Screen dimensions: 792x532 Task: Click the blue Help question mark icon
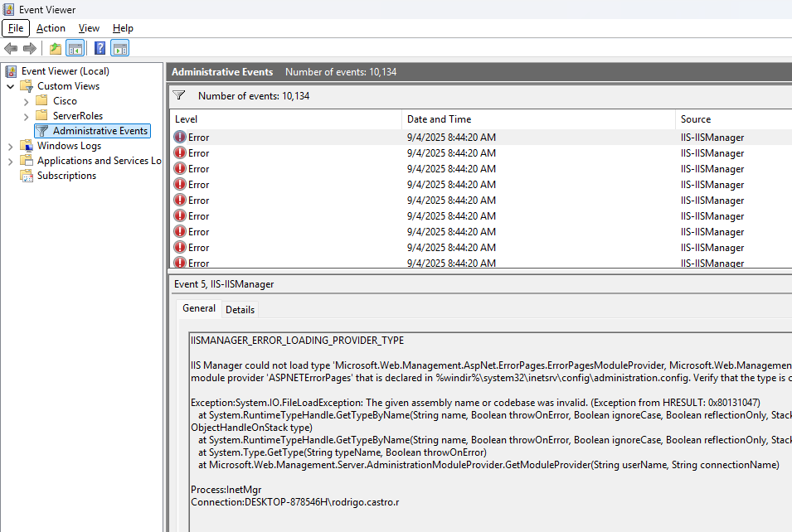(100, 48)
